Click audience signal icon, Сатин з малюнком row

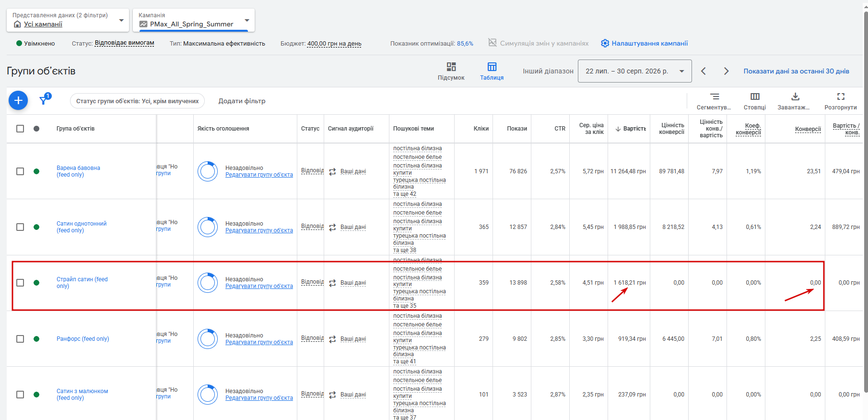pyautogui.click(x=332, y=395)
